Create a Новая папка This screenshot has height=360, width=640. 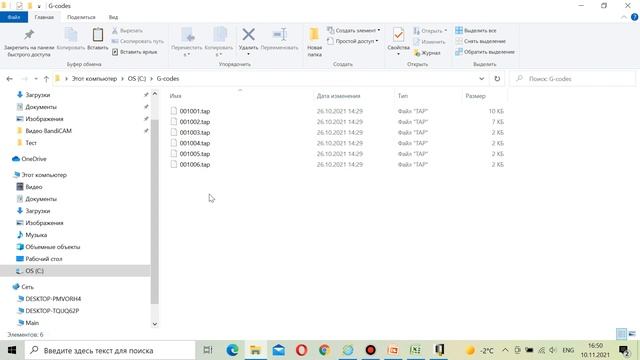pos(314,42)
